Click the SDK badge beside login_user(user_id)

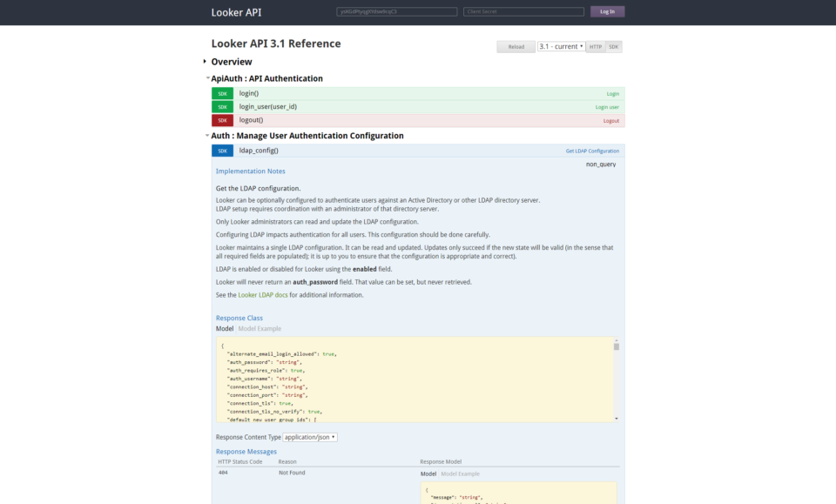(x=222, y=106)
